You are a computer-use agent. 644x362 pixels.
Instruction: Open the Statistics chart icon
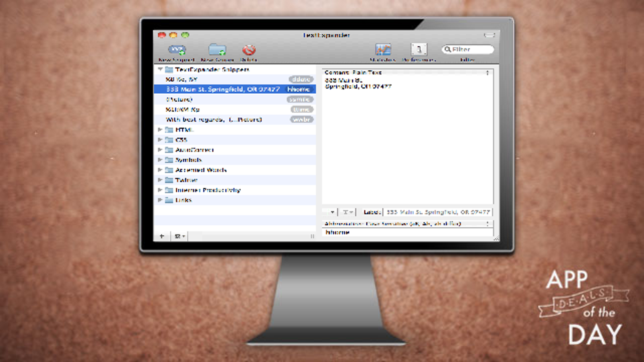(383, 49)
